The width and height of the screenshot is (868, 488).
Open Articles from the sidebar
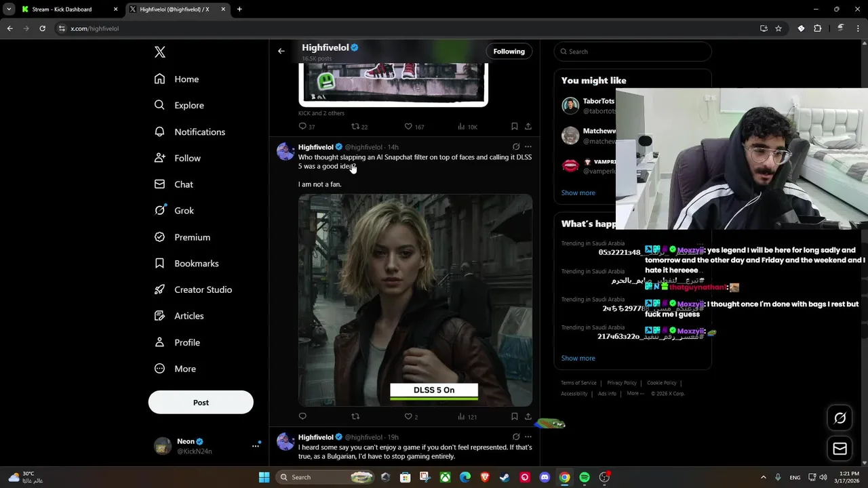(179, 316)
